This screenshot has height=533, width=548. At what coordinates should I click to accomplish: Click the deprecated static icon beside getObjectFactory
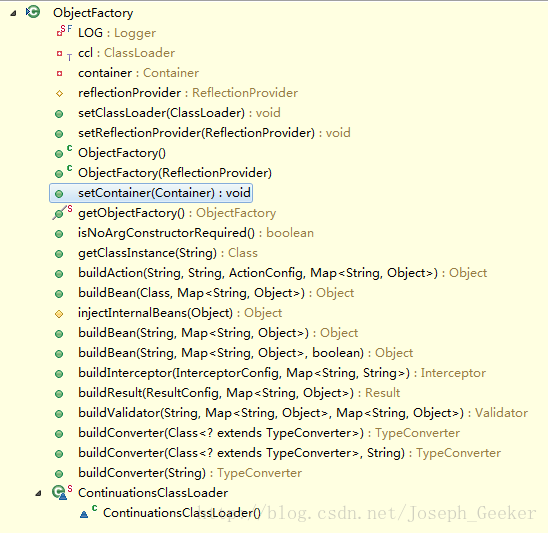[63, 212]
